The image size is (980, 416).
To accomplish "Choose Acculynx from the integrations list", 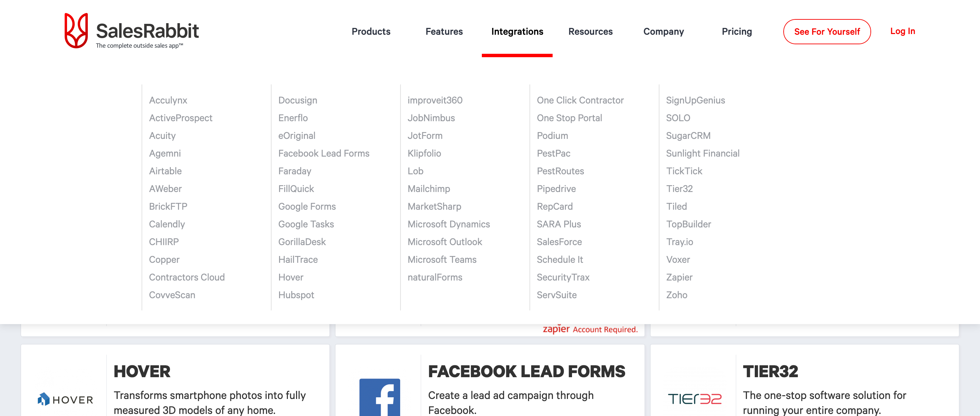I will [x=168, y=100].
